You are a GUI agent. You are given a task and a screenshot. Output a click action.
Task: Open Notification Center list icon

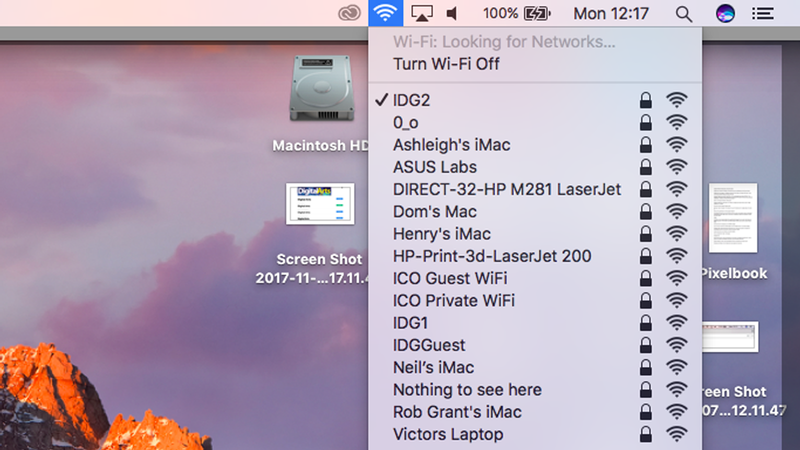(x=763, y=13)
